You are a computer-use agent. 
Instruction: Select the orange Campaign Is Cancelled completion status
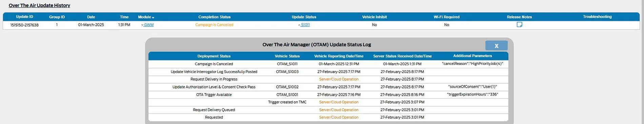coord(214,25)
